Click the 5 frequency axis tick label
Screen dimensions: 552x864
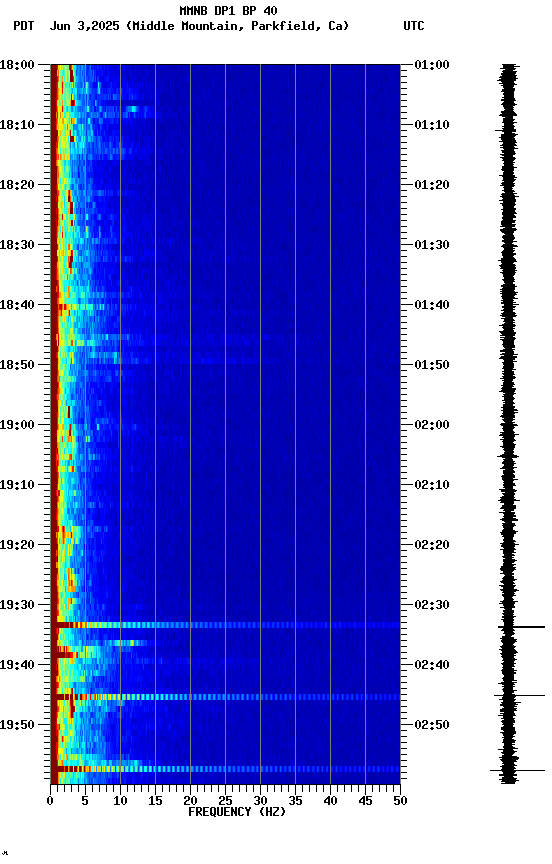pos(85,801)
